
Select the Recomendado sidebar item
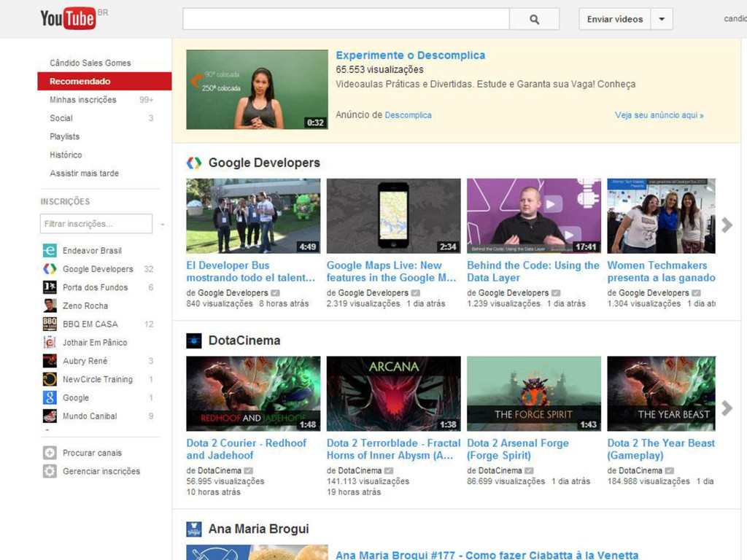[104, 82]
